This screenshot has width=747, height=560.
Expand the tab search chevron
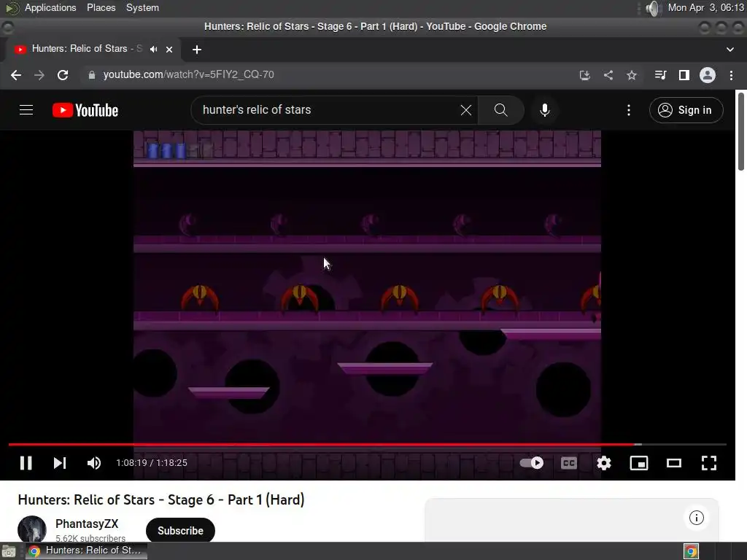point(729,50)
